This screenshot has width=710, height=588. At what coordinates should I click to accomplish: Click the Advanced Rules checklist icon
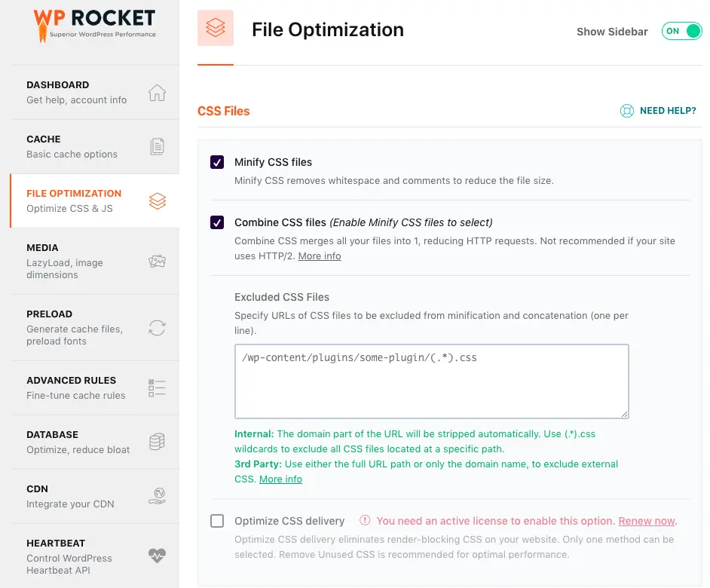pyautogui.click(x=157, y=388)
